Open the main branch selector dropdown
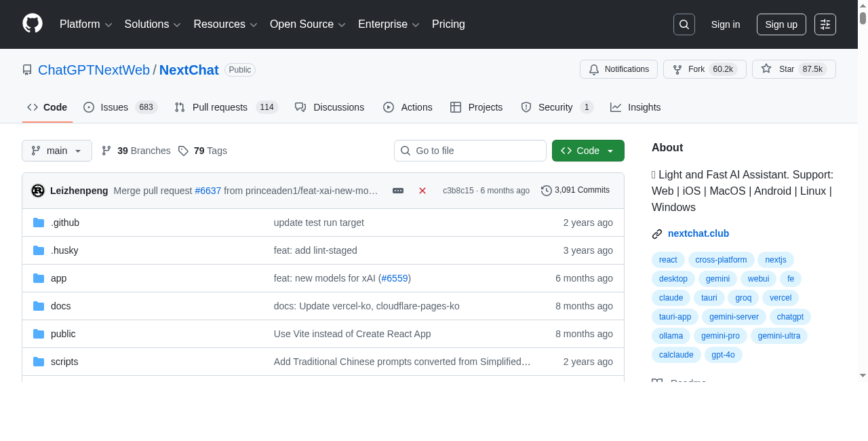This screenshot has width=868, height=441. (56, 151)
